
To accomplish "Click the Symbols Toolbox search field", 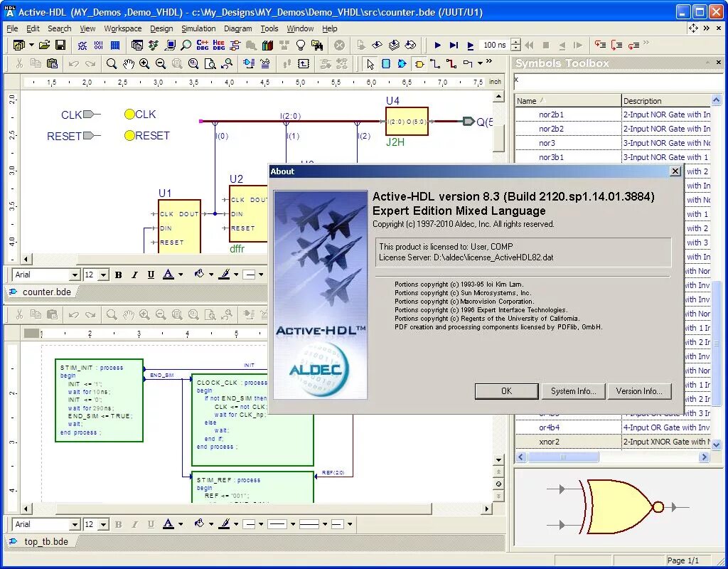I will pyautogui.click(x=618, y=80).
